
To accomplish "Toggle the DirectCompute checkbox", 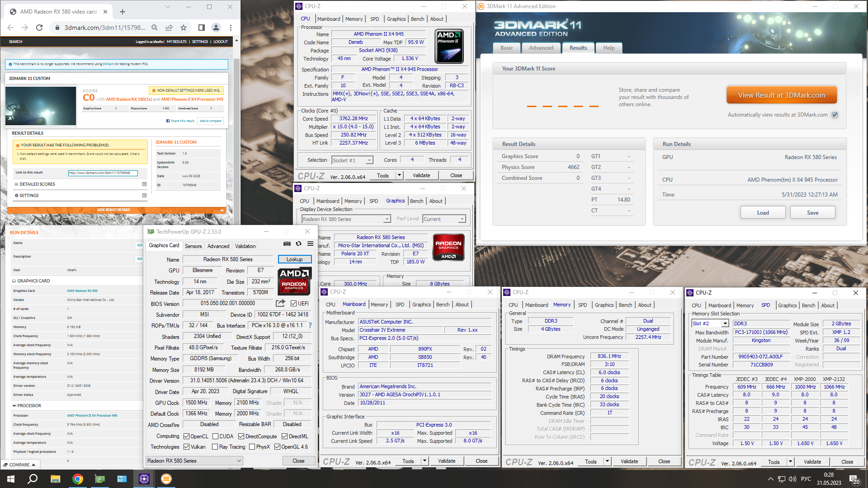I will tap(241, 436).
